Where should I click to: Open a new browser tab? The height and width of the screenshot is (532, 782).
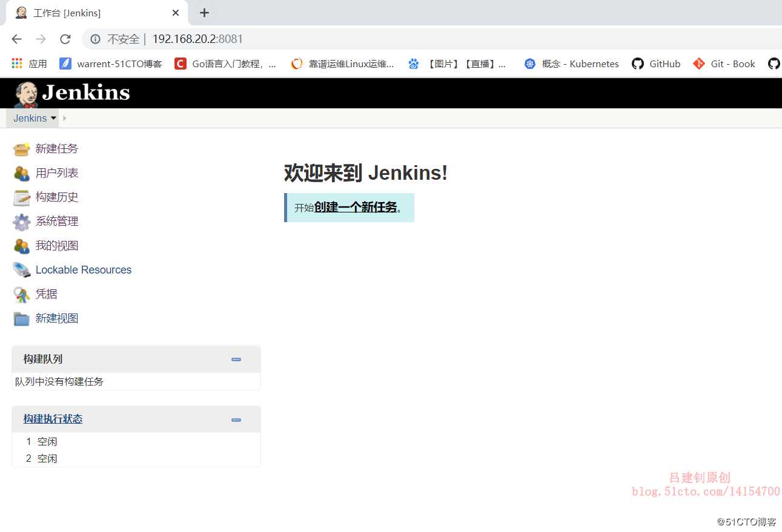(x=204, y=13)
